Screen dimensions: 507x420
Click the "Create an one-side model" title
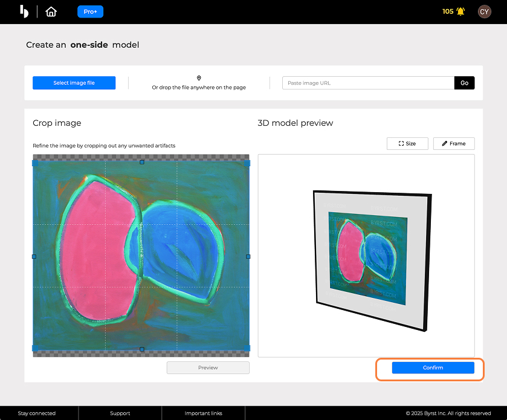[x=82, y=45]
